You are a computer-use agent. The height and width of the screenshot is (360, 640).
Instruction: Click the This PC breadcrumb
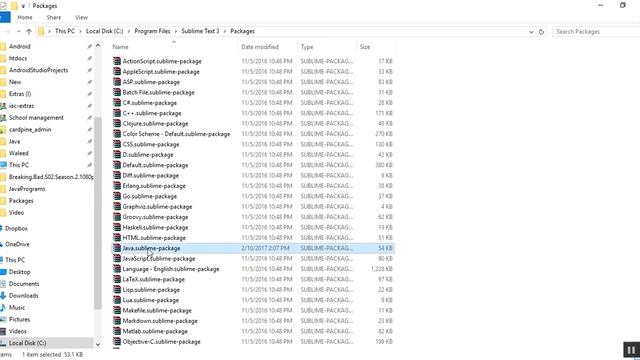65,31
